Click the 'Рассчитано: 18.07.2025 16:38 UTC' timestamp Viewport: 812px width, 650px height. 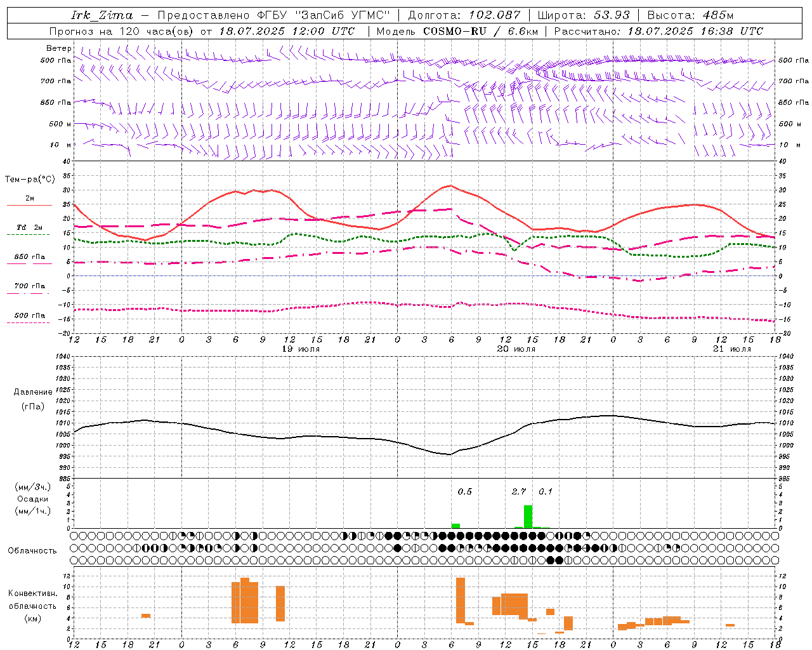point(658,31)
